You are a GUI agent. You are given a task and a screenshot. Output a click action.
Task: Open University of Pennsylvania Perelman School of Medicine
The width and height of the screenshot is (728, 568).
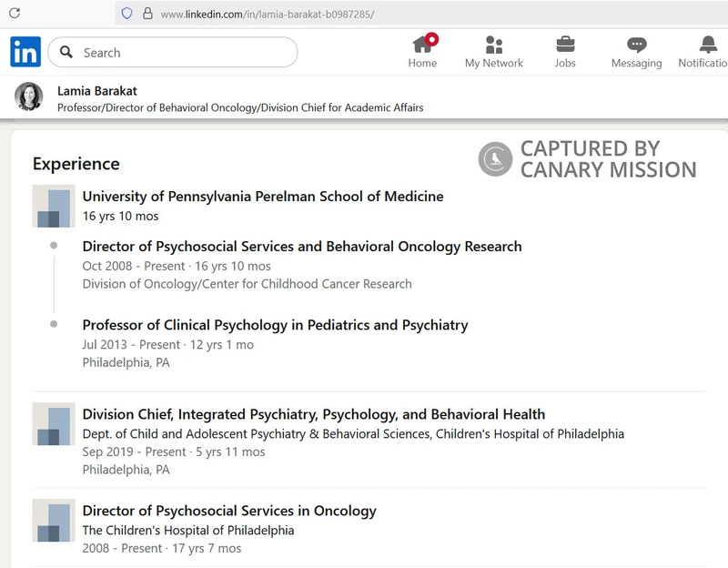click(x=263, y=196)
